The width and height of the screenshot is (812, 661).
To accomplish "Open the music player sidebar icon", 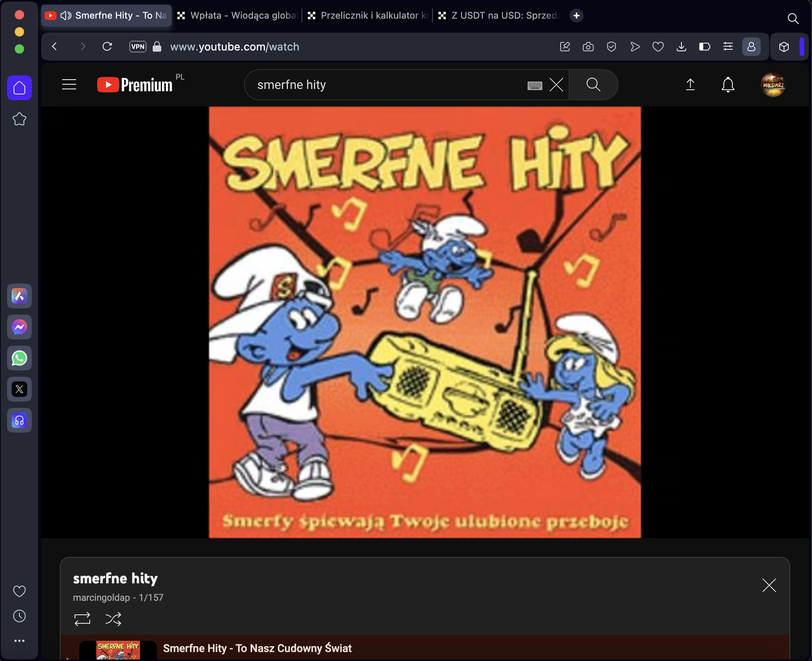I will coord(19,420).
